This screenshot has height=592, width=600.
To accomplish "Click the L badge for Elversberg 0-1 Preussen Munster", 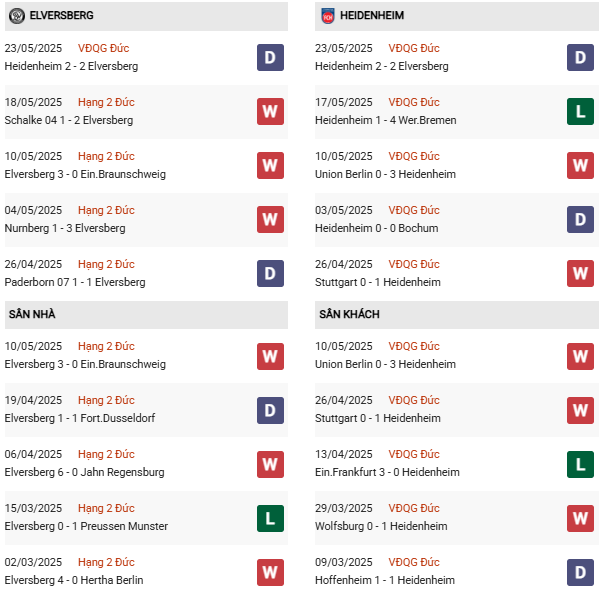I will pyautogui.click(x=270, y=517).
